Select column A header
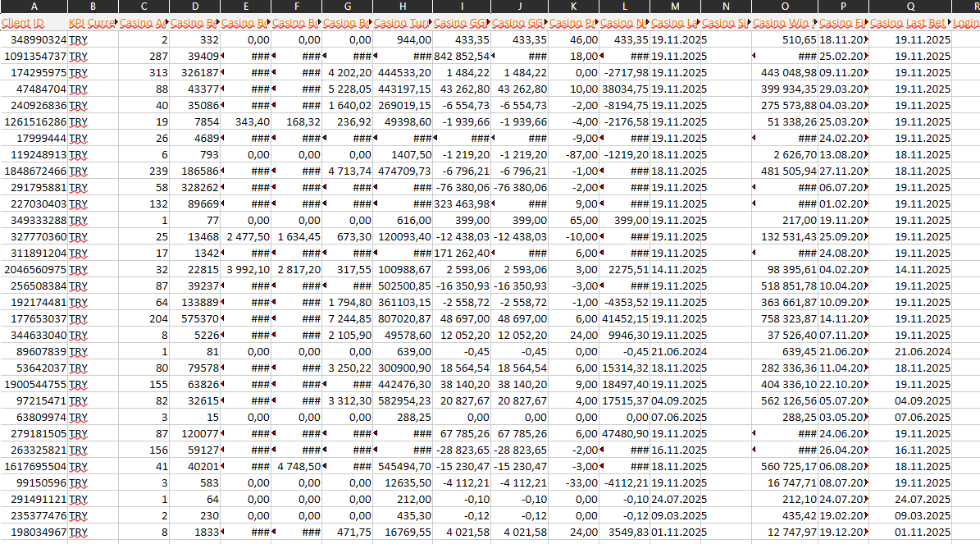980x544 pixels. (x=34, y=7)
